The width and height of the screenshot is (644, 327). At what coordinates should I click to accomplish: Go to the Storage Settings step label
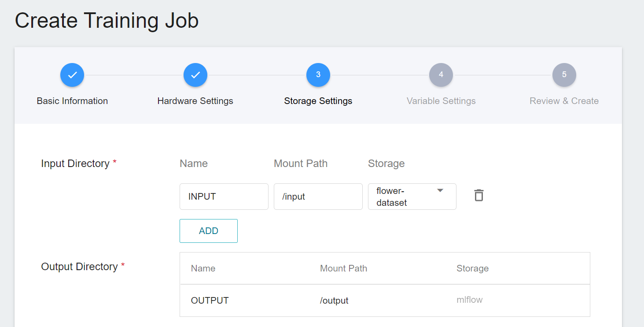tap(318, 101)
